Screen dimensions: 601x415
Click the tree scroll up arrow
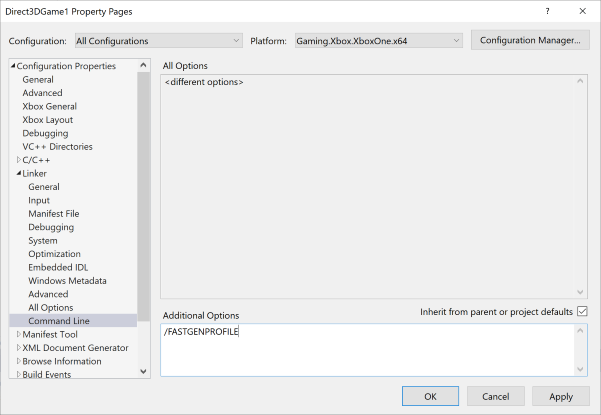coord(143,66)
